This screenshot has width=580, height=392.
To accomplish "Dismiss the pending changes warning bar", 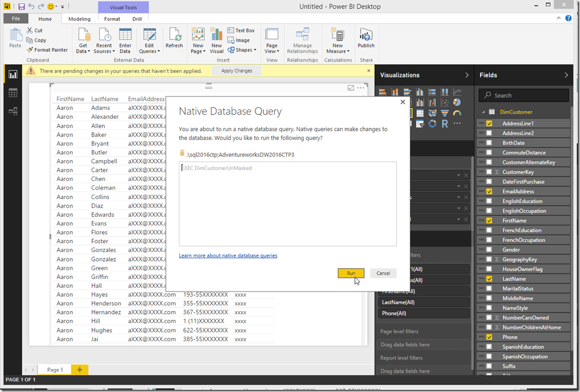I will [x=368, y=71].
